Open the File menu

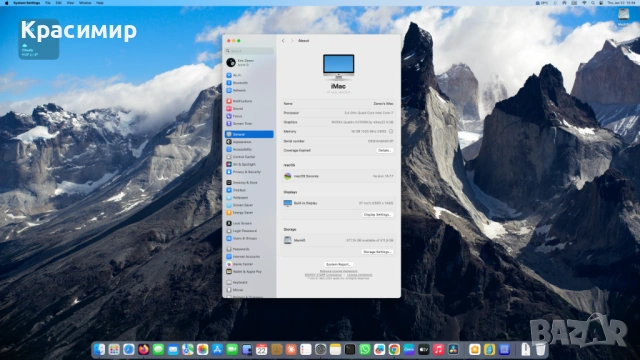[48, 3]
